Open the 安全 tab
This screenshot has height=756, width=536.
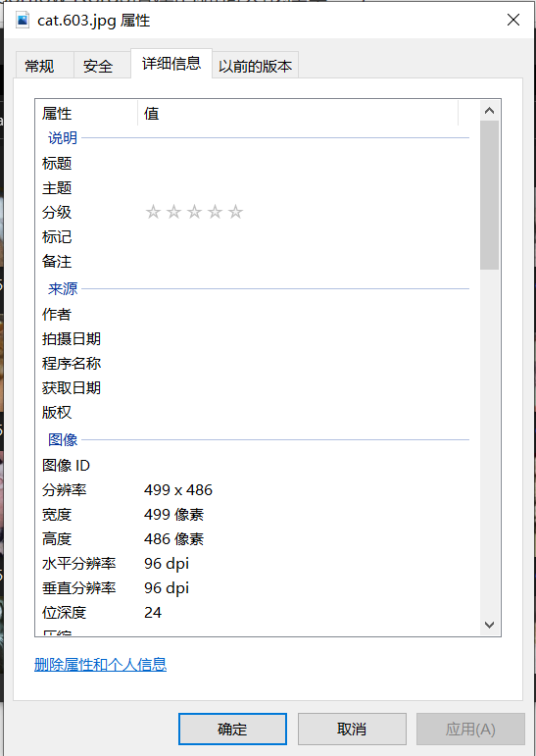click(102, 65)
